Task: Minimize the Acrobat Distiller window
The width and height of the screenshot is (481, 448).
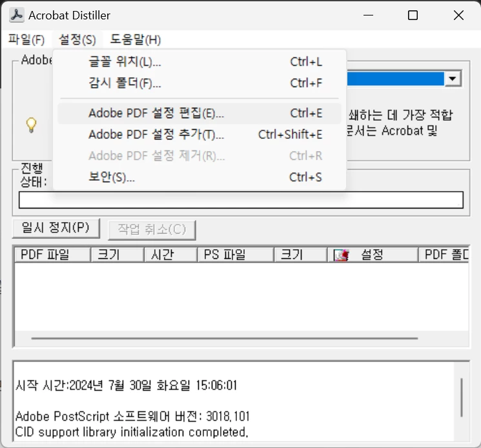Action: (368, 15)
